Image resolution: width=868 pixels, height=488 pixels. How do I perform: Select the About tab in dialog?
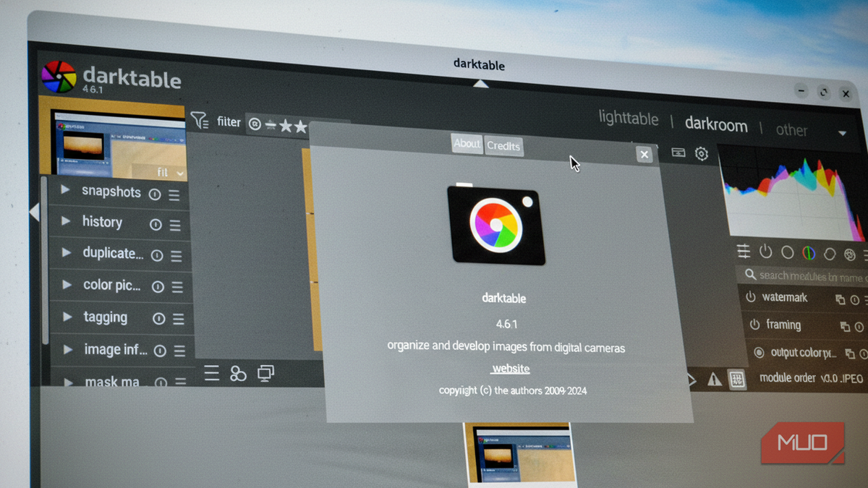pyautogui.click(x=467, y=143)
